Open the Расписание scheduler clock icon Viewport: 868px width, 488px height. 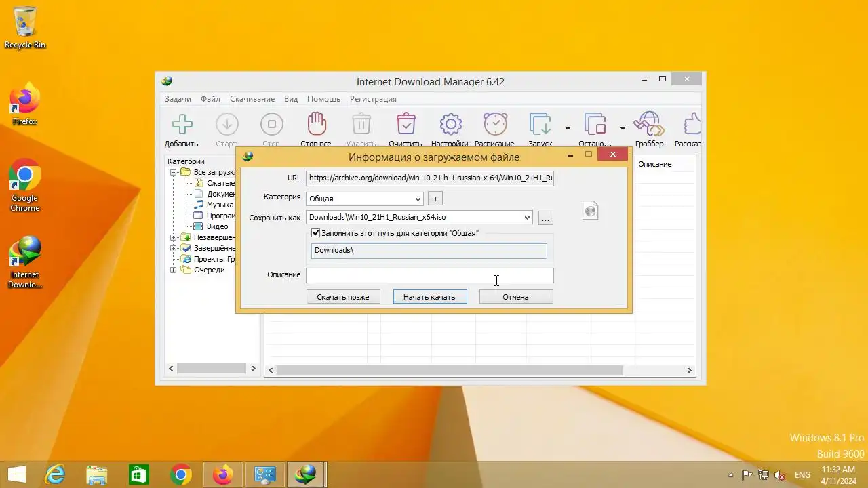(x=495, y=125)
